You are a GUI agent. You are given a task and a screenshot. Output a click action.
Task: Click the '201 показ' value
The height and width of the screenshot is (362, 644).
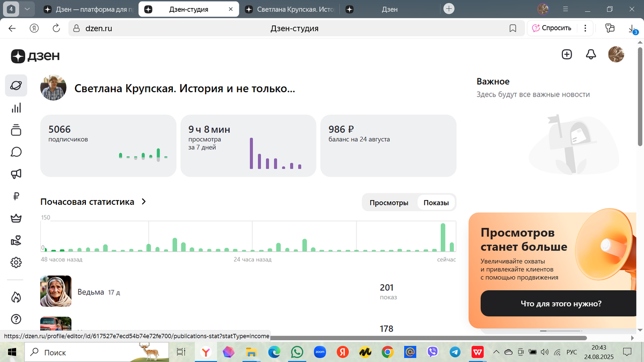pyautogui.click(x=389, y=292)
